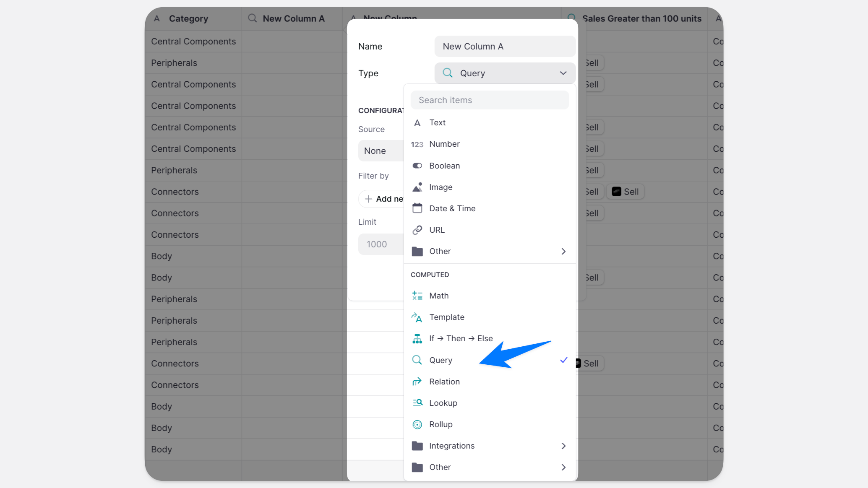Click the Search items field
Image resolution: width=868 pixels, height=488 pixels.
tap(489, 100)
